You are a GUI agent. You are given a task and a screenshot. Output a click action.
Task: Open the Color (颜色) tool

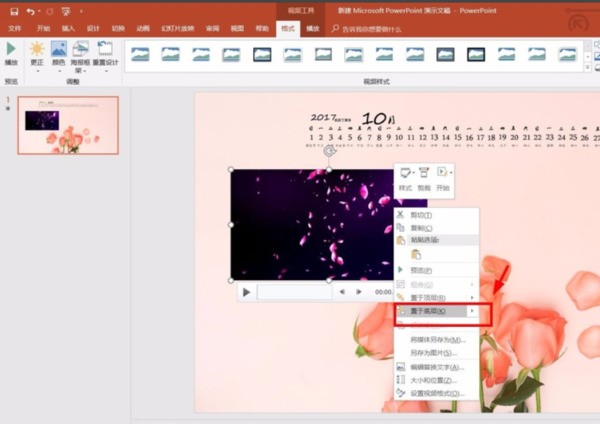pyautogui.click(x=59, y=53)
